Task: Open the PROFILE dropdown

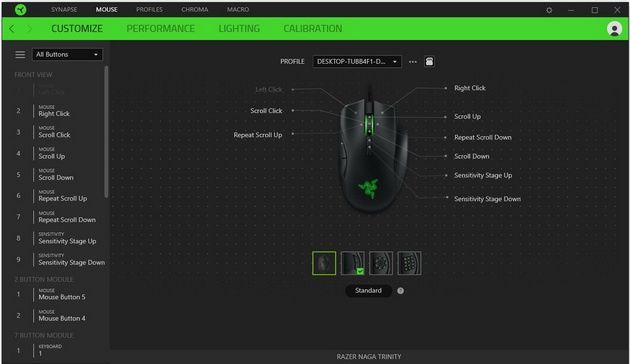Action: (357, 61)
